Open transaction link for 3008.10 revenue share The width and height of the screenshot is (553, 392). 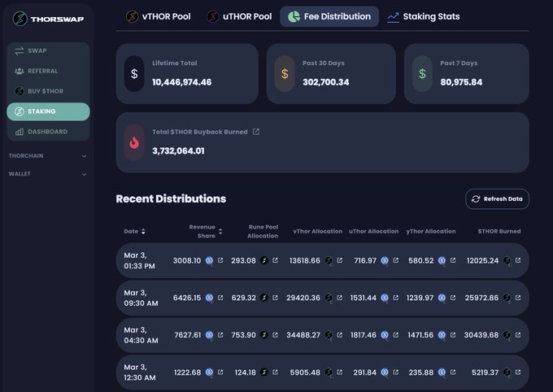[220, 260]
